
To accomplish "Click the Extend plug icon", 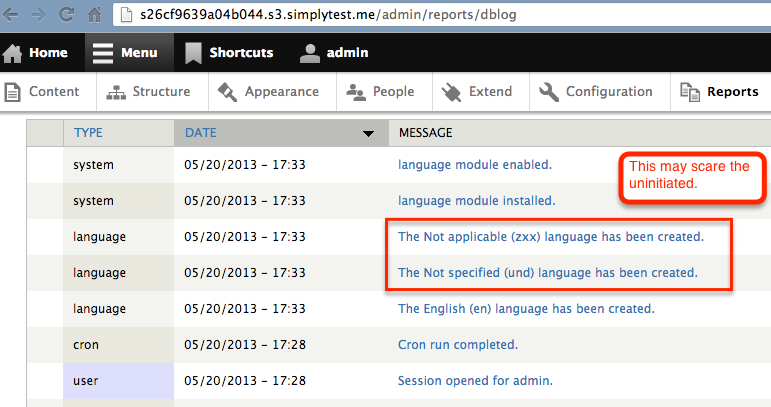I will pos(451,92).
